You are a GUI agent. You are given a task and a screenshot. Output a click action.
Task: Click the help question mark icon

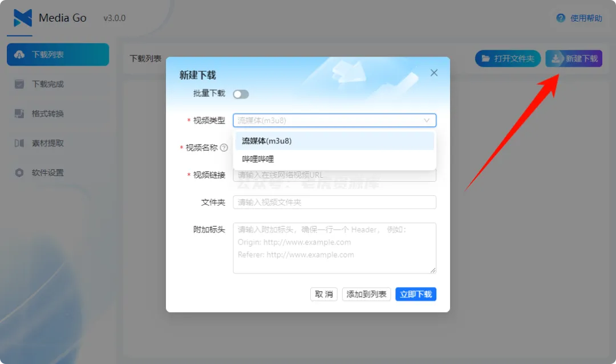click(561, 18)
